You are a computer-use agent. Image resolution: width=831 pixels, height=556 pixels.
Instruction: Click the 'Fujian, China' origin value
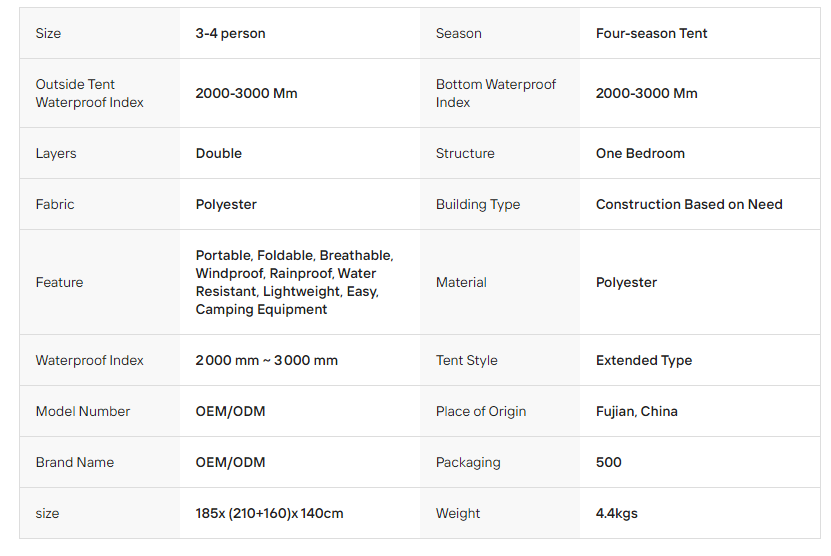pos(636,411)
